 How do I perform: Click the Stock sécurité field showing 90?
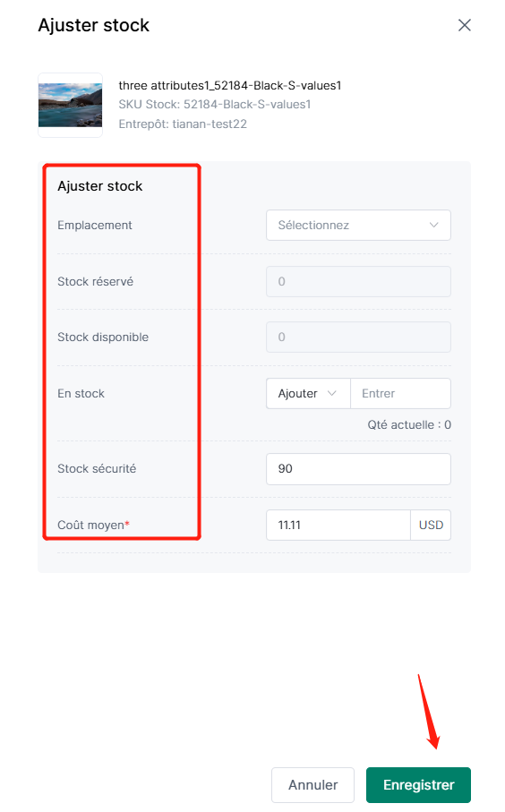[358, 469]
